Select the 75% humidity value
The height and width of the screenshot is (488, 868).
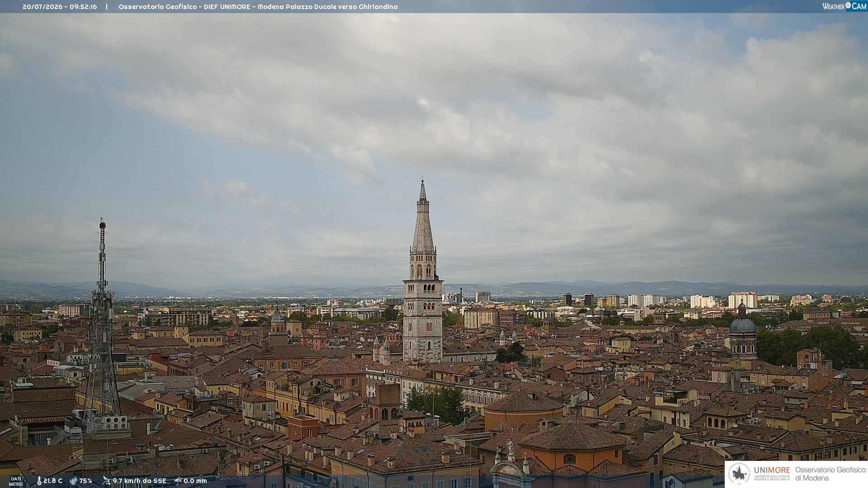[x=86, y=481]
